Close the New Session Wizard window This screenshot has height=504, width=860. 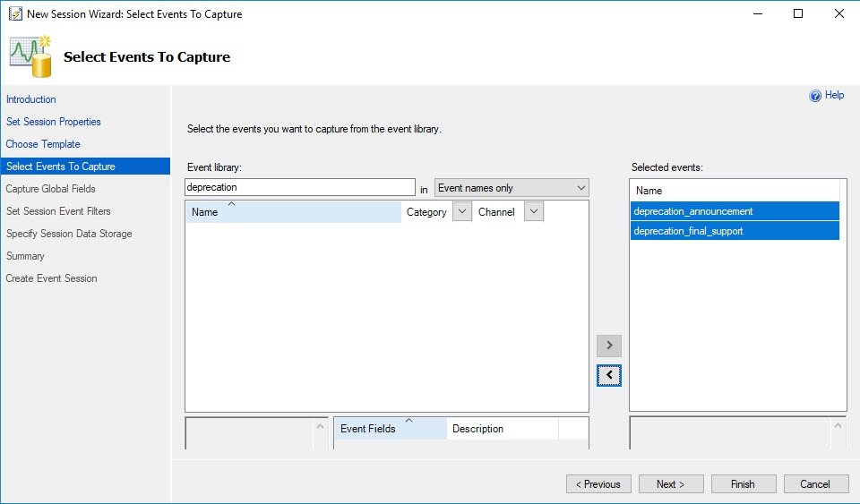click(x=839, y=13)
